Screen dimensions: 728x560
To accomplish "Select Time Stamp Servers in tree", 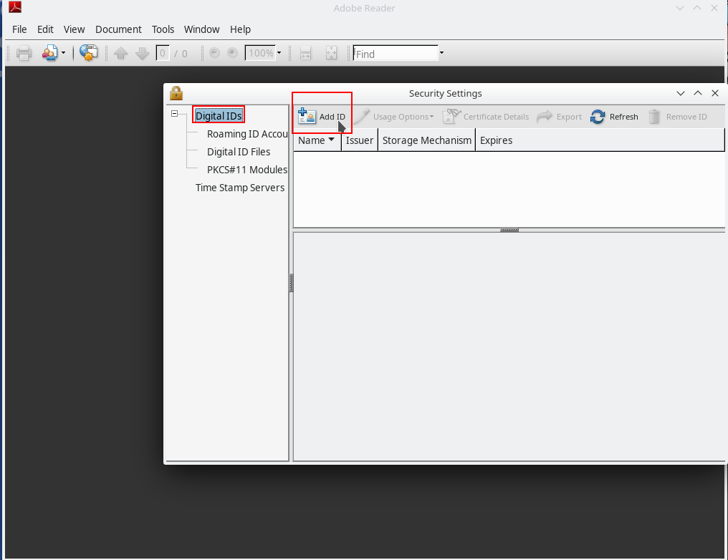I will coord(240,188).
